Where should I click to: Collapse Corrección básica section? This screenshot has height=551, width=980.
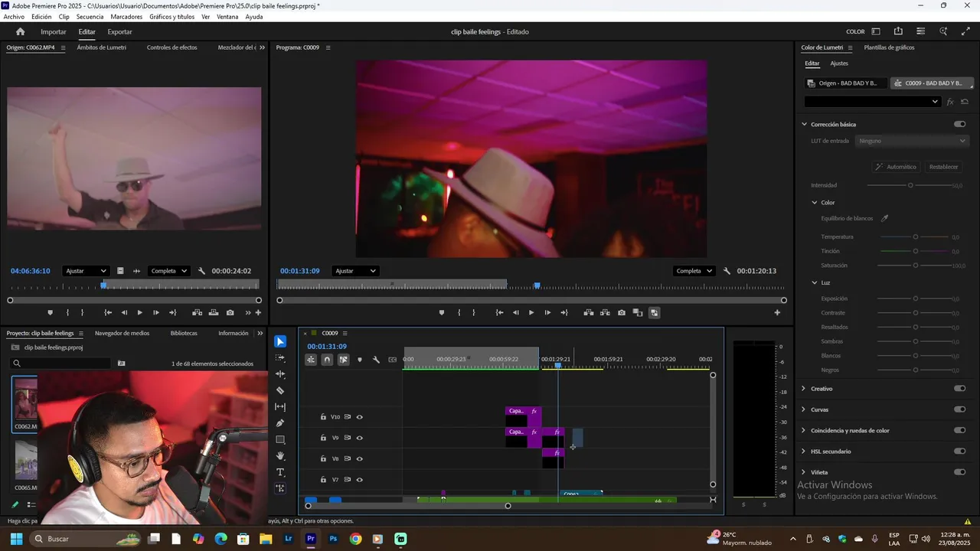[804, 124]
